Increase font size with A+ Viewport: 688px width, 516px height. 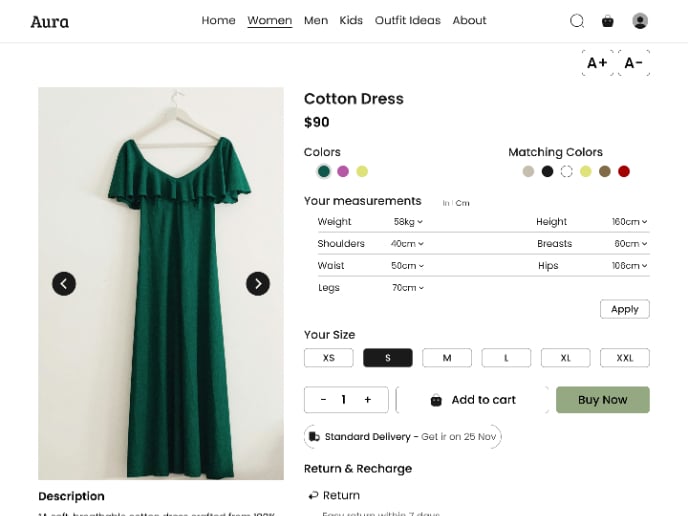pos(597,63)
